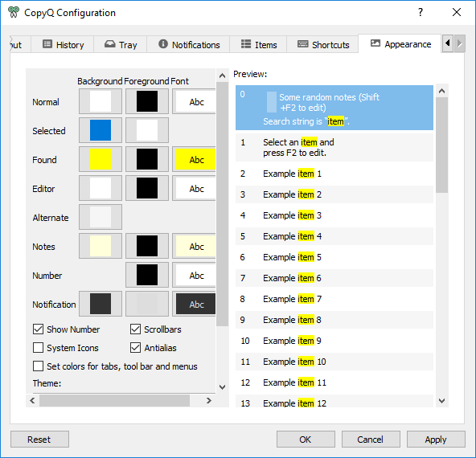Select the Appearance tab
Image resolution: width=476 pixels, height=458 pixels.
click(x=400, y=43)
